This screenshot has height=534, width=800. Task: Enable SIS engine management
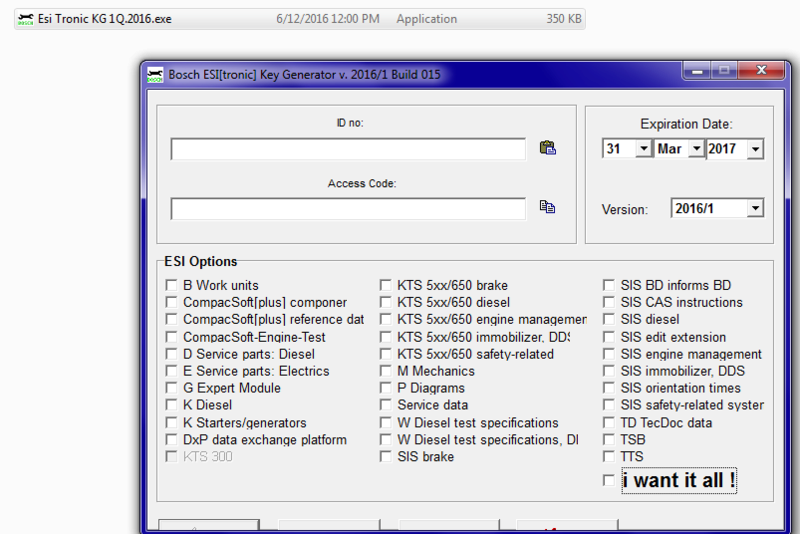click(609, 354)
